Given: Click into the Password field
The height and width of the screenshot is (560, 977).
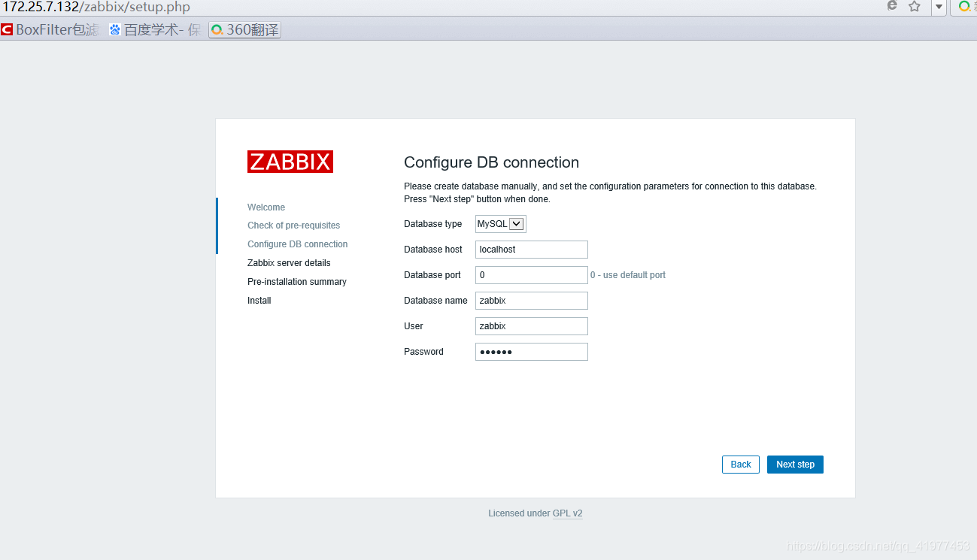Looking at the screenshot, I should coord(532,352).
